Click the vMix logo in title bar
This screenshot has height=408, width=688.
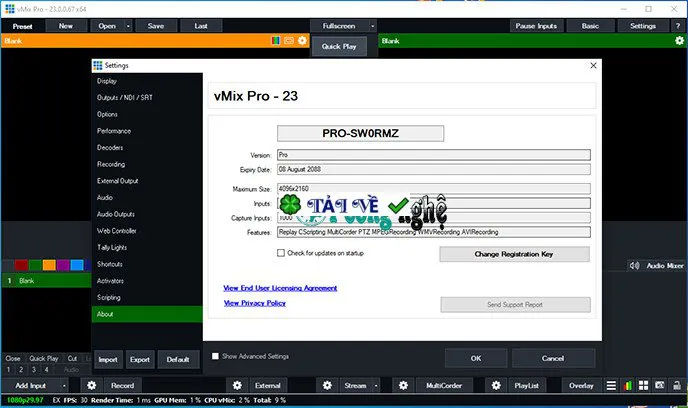click(x=10, y=9)
